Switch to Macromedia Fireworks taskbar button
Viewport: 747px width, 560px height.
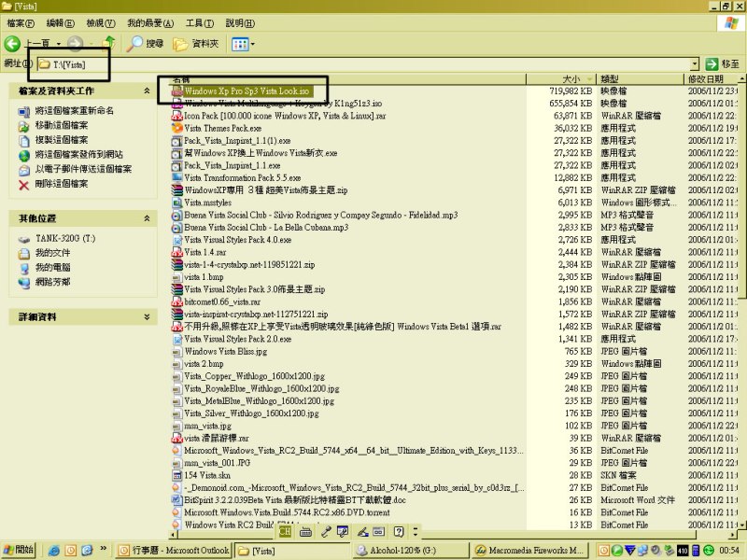pyautogui.click(x=529, y=551)
